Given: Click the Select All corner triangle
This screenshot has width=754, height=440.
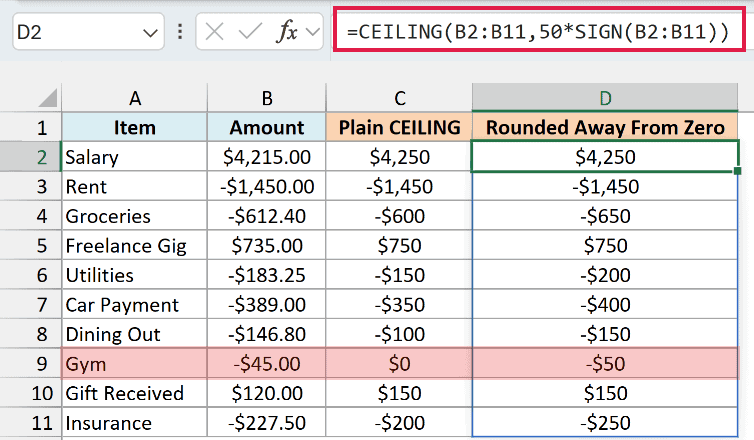Looking at the screenshot, I should tap(48, 98).
